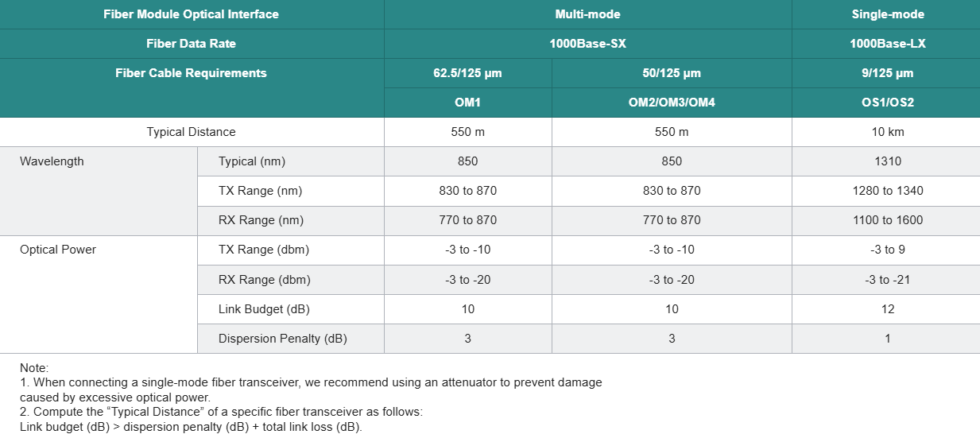
Task: Select the 62.5/125 µm cable cell
Action: tap(467, 73)
